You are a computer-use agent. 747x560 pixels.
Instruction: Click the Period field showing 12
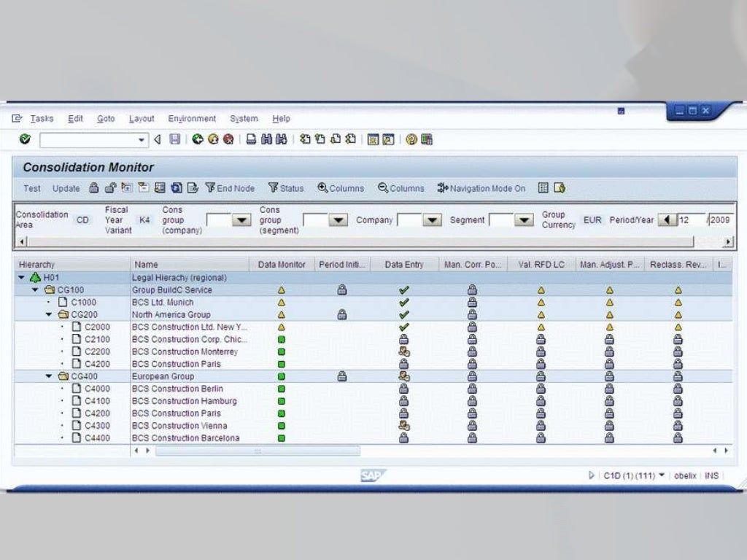pos(692,220)
